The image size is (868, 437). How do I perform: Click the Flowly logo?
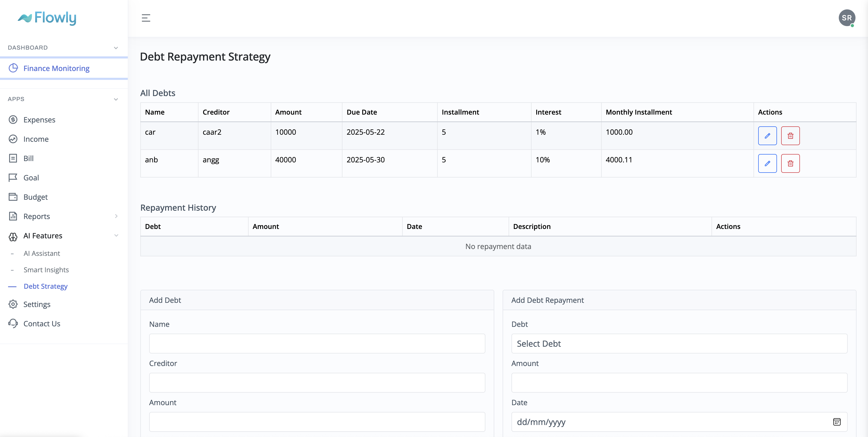coord(46,18)
